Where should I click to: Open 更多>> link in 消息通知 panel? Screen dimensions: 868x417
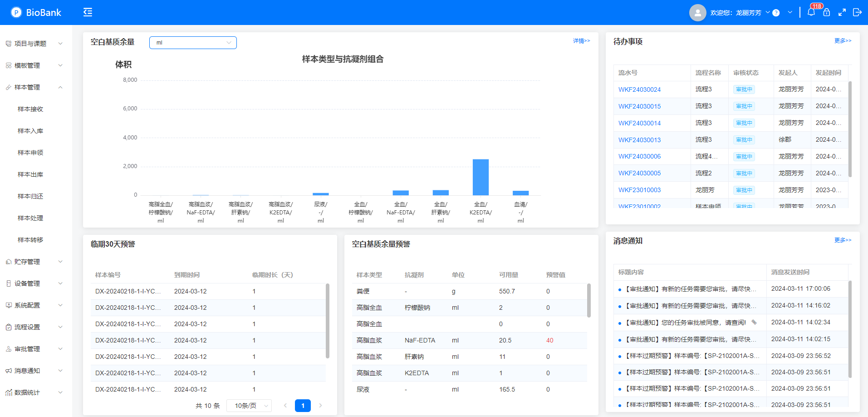coord(843,240)
